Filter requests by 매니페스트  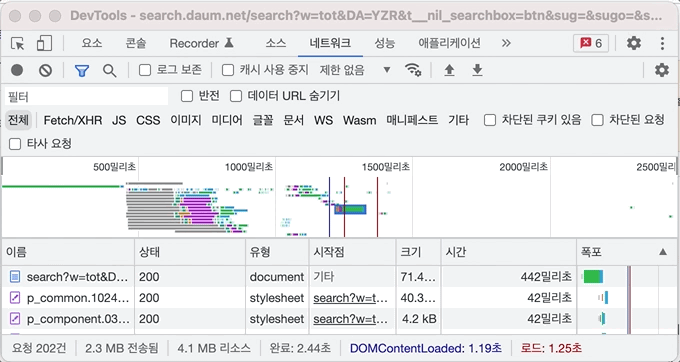pyautogui.click(x=412, y=120)
